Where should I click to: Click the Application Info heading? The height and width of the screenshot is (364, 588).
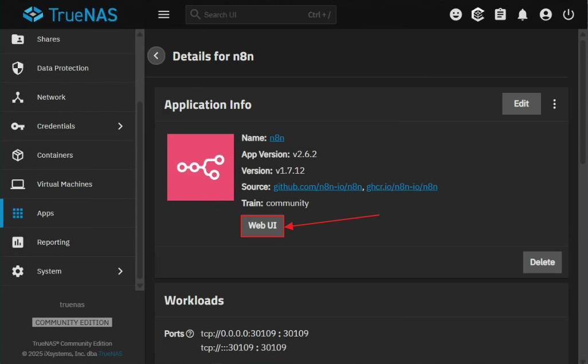[208, 105]
